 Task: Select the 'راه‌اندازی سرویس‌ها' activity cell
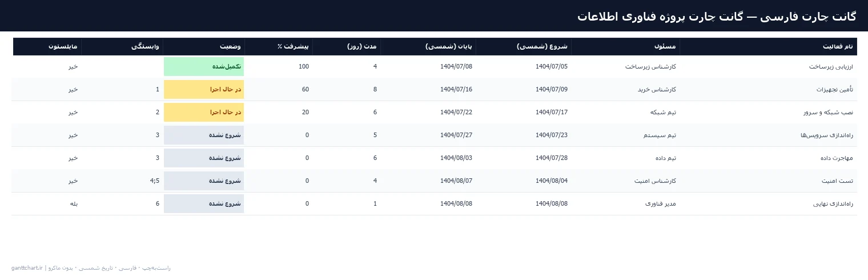(x=768, y=135)
